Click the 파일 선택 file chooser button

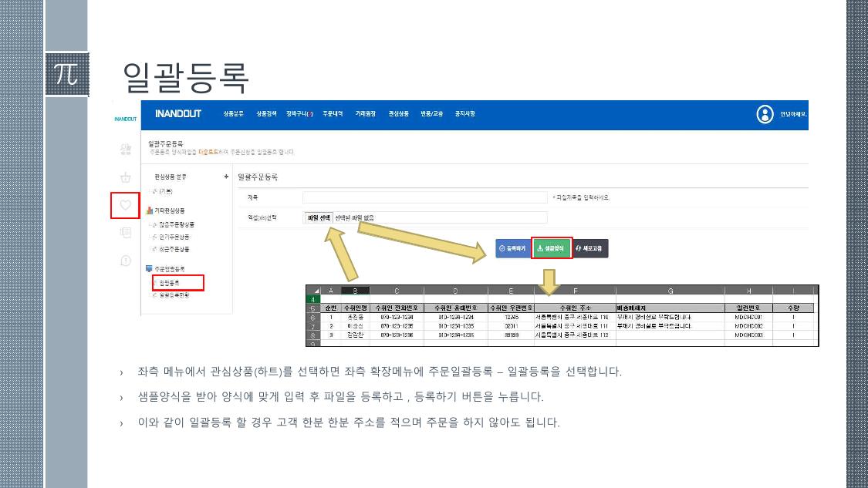319,218
